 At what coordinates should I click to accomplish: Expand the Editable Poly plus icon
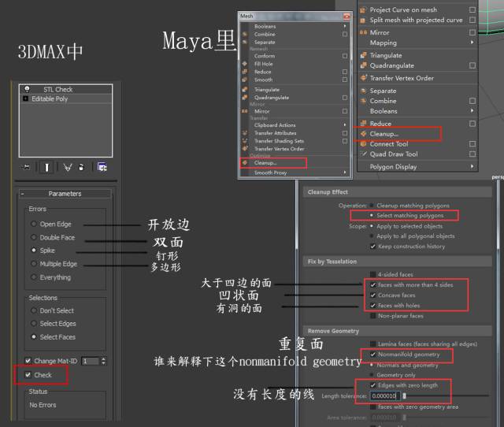[26, 98]
